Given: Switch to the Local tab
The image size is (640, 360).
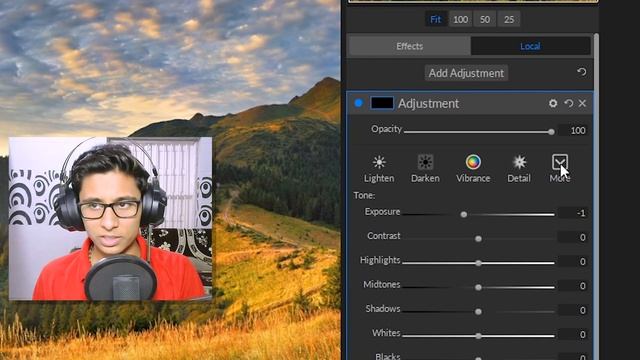Looking at the screenshot, I should [530, 46].
